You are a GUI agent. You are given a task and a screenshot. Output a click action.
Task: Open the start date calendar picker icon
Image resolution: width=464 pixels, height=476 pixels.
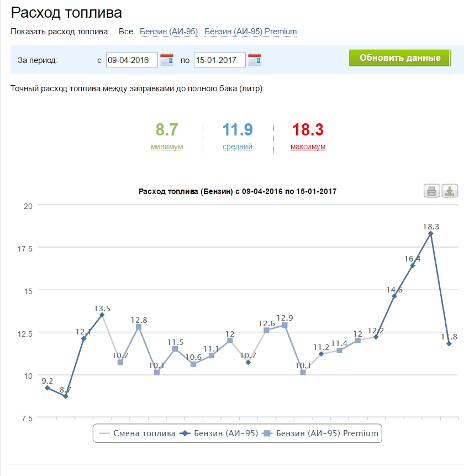pos(166,60)
